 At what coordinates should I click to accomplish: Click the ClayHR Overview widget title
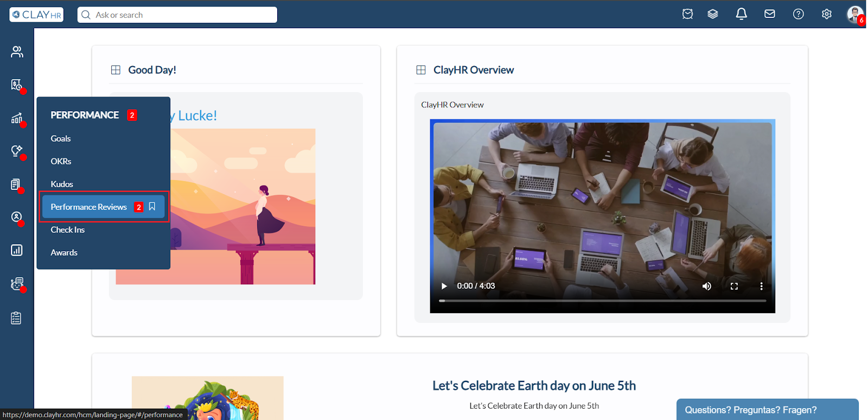[x=474, y=70]
